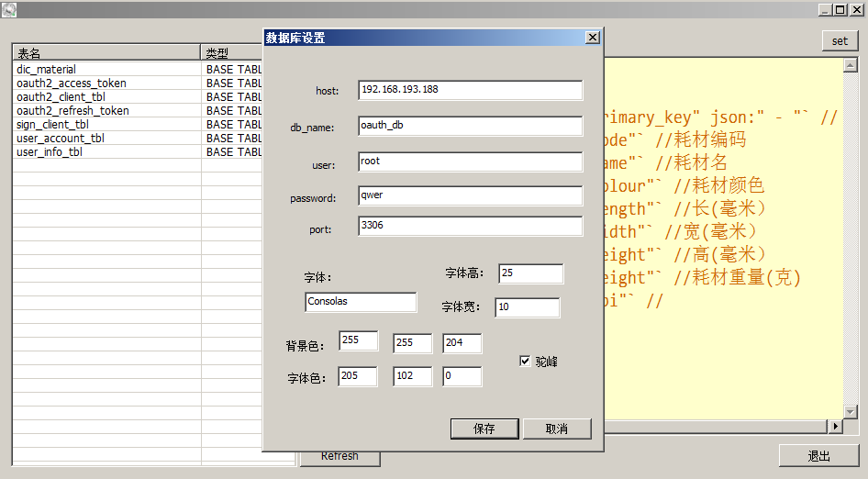Click the 退出 button
868x479 pixels.
click(818, 456)
